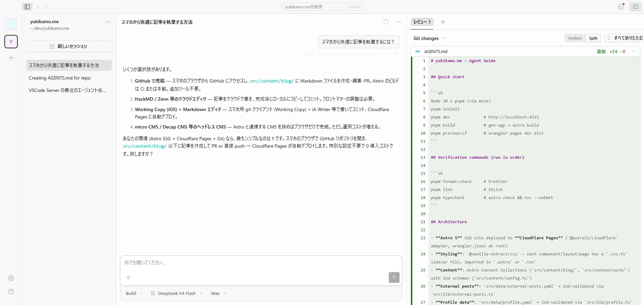This screenshot has width=644, height=305.
Task: Open the DeepSeek V4 Flash model dropdown
Action: coord(177,293)
